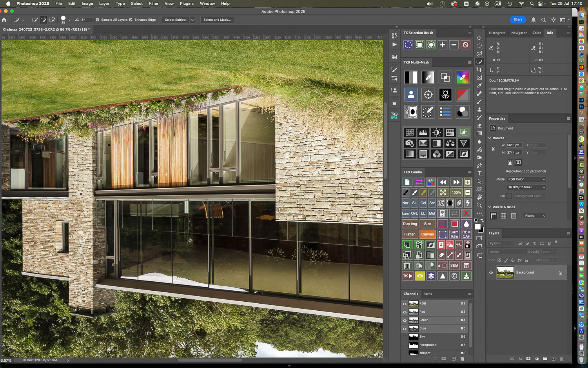Click the lightning bolt icon in TK9 Combo
This screenshot has height=368, width=588.
(x=468, y=203)
